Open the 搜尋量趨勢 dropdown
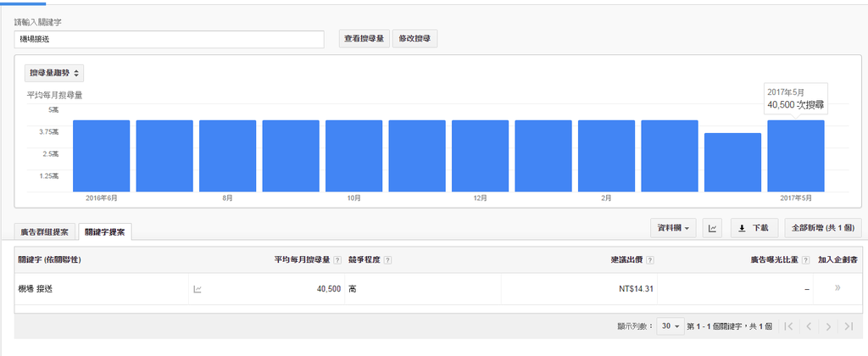The height and width of the screenshot is (356, 868). 54,73
